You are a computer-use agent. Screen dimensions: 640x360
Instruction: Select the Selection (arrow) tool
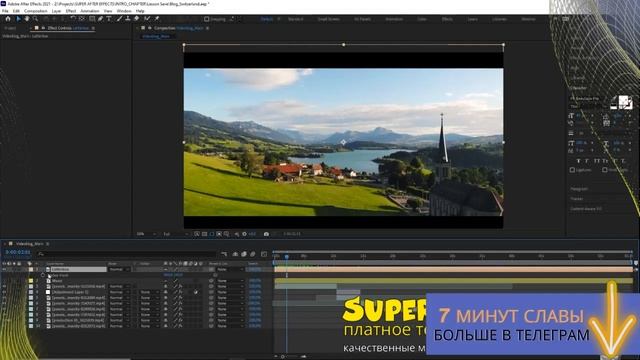pyautogui.click(x=18, y=19)
